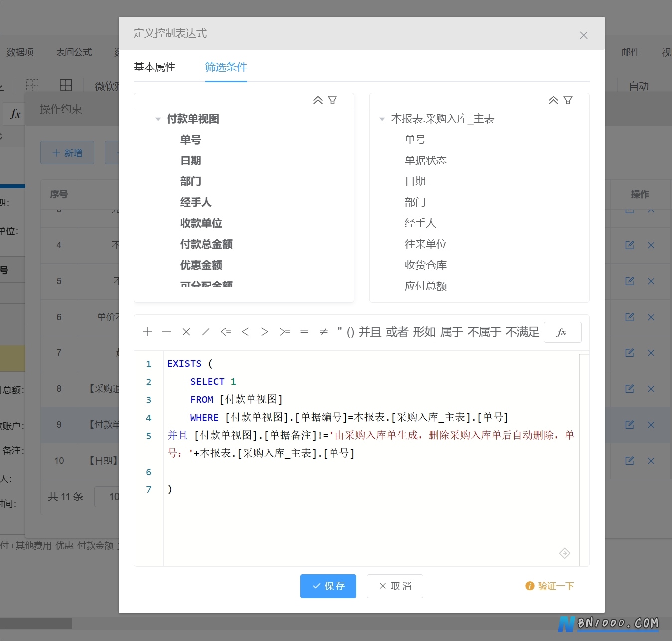The image size is (672, 641).
Task: Insert the greater-than operator
Action: [x=265, y=332]
